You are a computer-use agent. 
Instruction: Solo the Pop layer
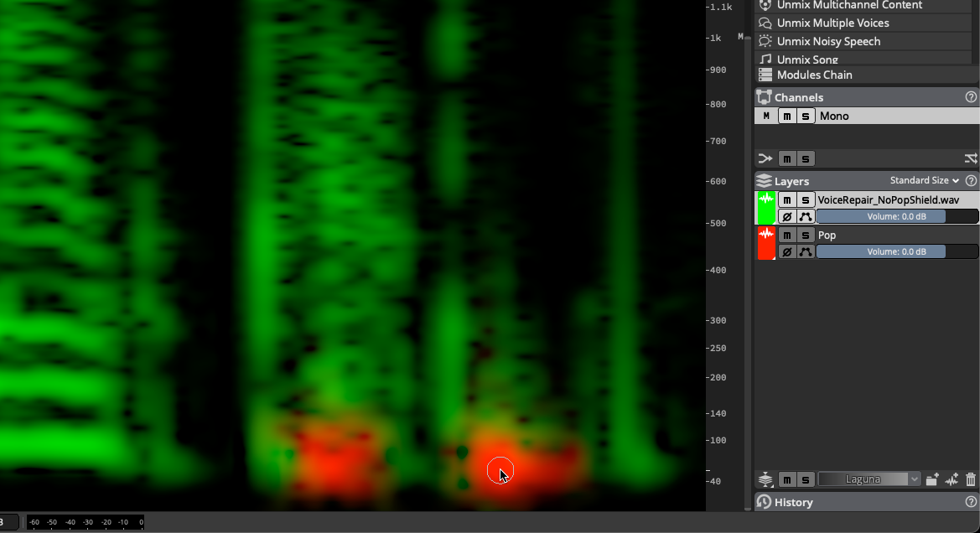(806, 235)
